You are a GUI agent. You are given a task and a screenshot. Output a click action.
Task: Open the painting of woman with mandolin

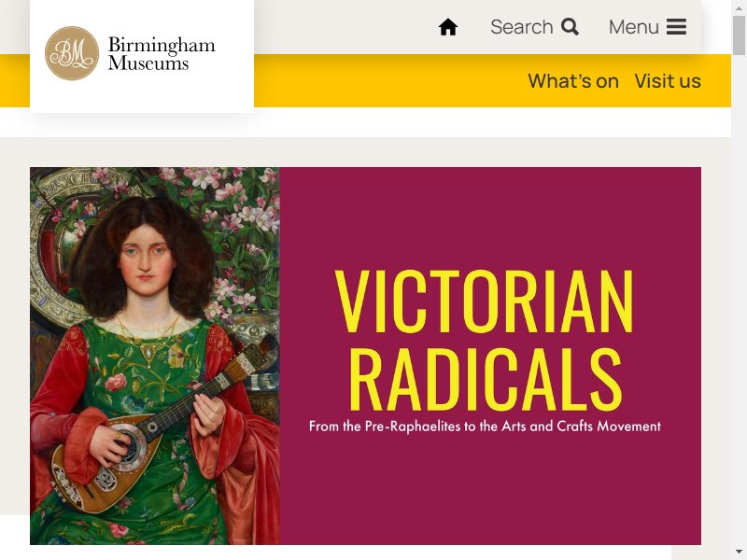[x=155, y=356]
